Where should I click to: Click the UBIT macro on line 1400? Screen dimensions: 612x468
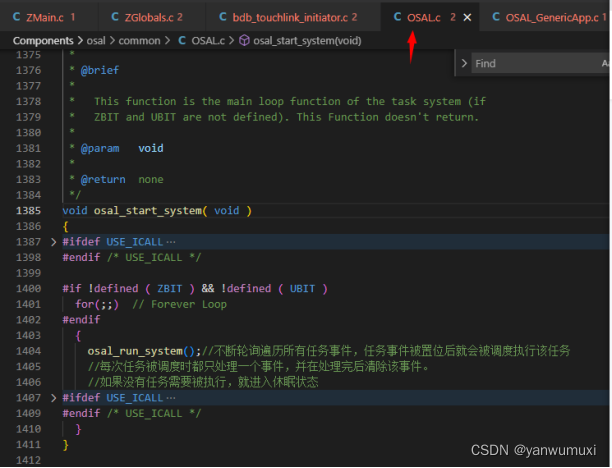pos(302,289)
